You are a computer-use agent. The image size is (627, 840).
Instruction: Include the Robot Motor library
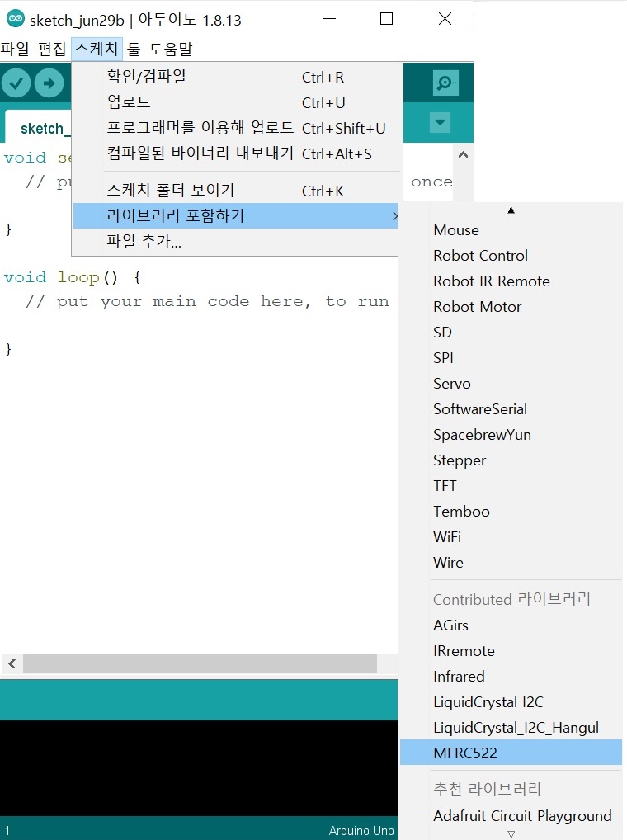[511, 307]
